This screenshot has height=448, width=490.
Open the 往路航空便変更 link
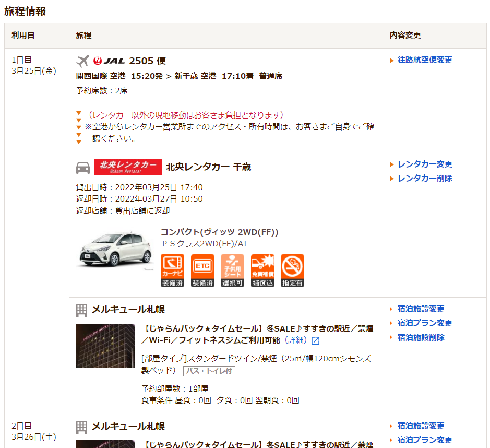425,60
